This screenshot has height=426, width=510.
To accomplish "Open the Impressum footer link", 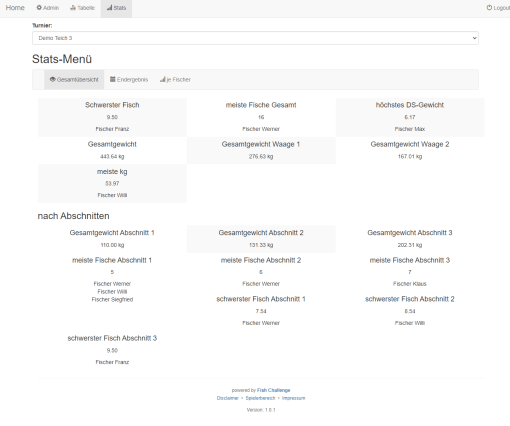I will 293,398.
